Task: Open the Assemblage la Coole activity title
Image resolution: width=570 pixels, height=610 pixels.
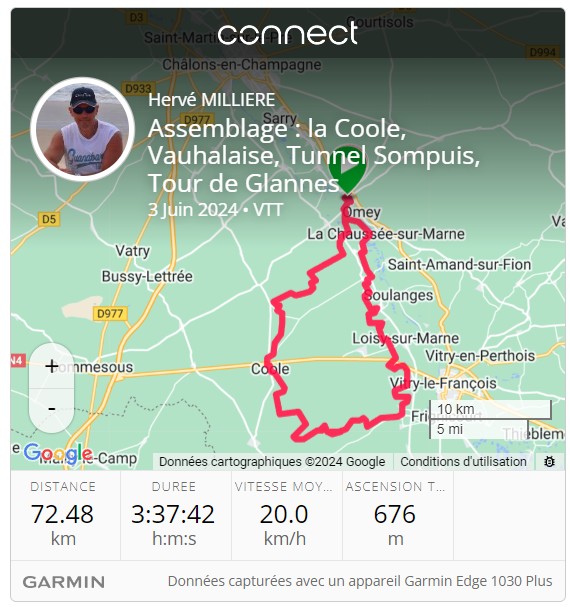Action: coord(314,156)
